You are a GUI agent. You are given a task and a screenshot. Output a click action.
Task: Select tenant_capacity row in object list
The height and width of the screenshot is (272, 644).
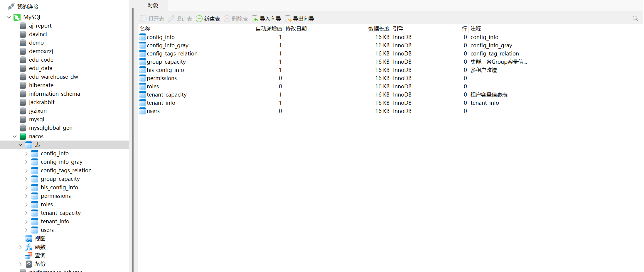166,95
